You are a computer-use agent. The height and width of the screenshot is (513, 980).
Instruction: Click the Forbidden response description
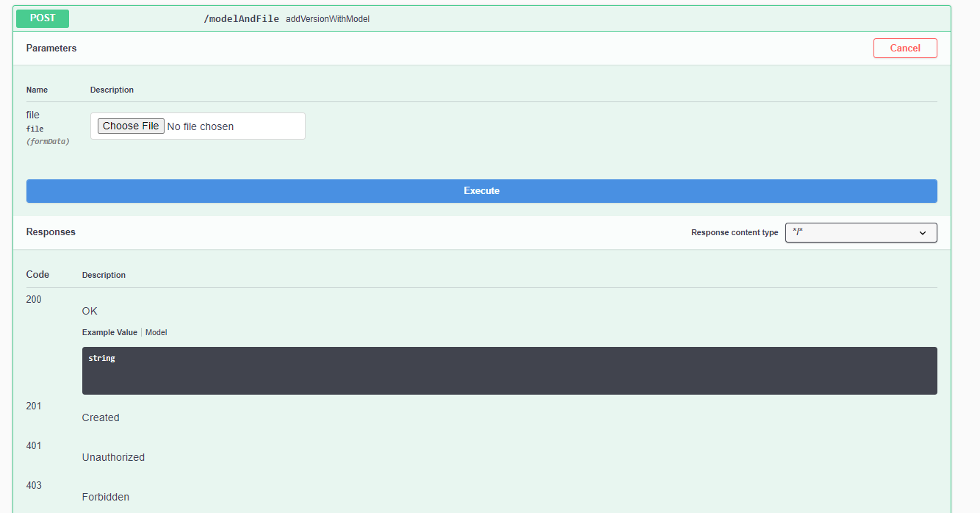click(x=107, y=497)
